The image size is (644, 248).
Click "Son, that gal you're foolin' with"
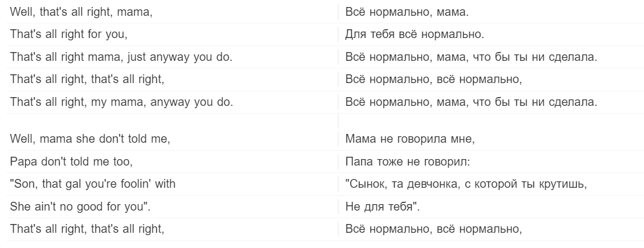93,184
